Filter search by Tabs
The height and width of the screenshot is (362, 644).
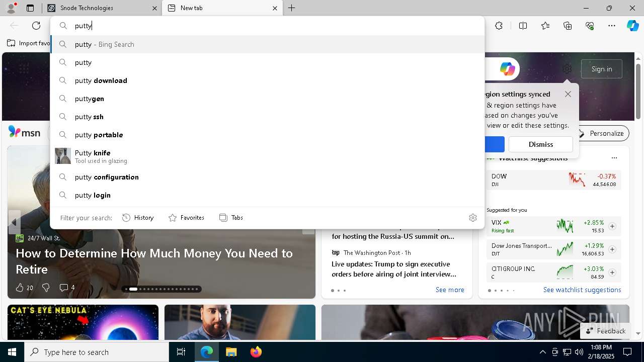coord(231,218)
